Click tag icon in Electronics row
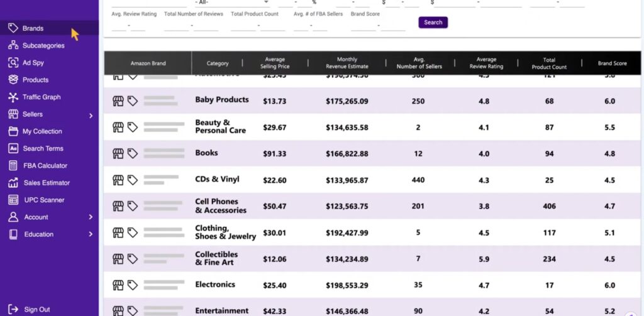The height and width of the screenshot is (316, 644). coord(132,285)
